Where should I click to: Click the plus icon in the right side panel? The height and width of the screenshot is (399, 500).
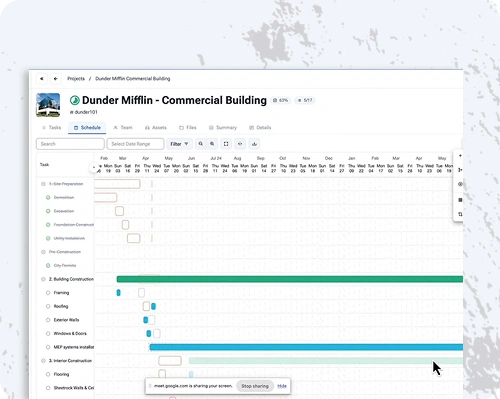pyautogui.click(x=460, y=156)
